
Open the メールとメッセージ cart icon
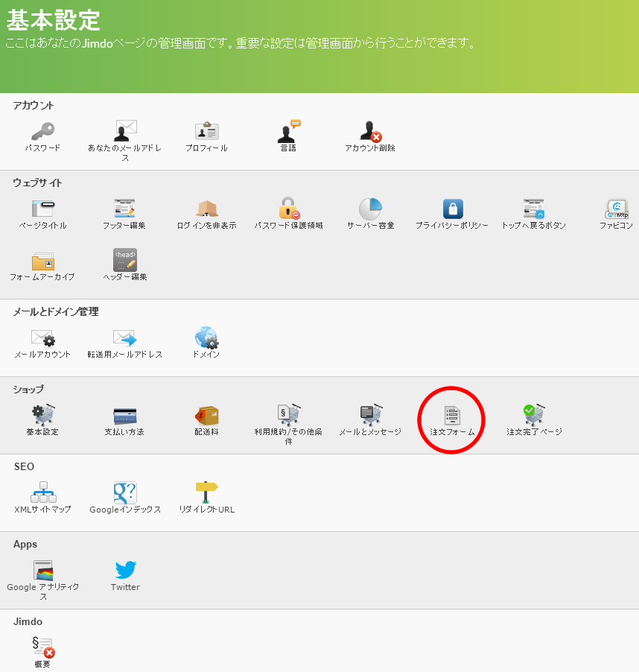pyautogui.click(x=371, y=414)
